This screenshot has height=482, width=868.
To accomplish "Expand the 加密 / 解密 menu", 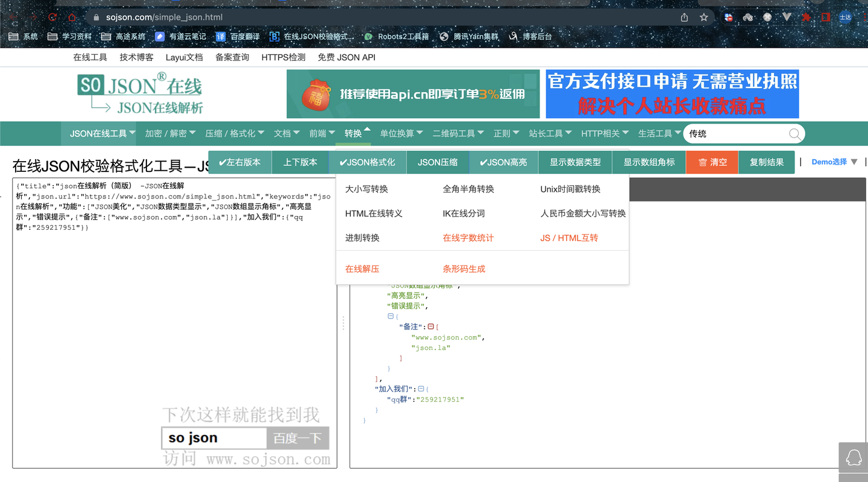I will pyautogui.click(x=171, y=133).
